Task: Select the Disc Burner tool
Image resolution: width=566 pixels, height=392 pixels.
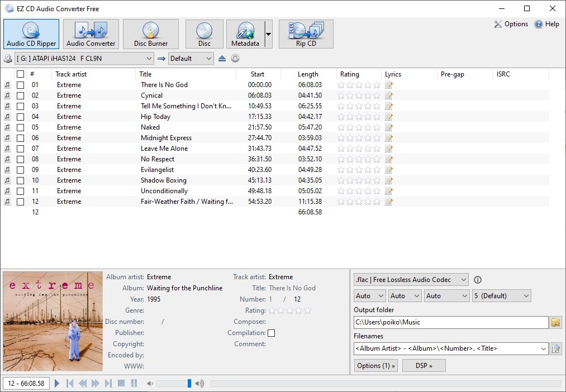Action: click(150, 34)
